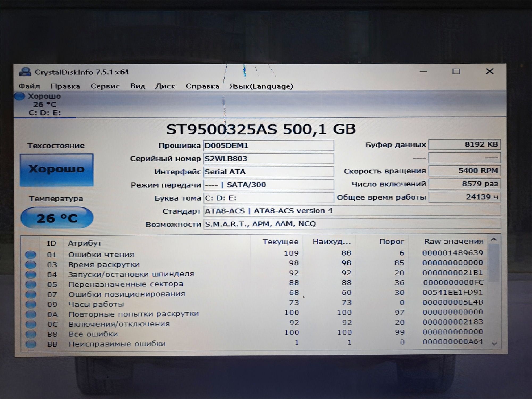This screenshot has height=399, width=532.
Task: Click the Возможности S.M.A.R.T. field
Action: tap(352, 224)
